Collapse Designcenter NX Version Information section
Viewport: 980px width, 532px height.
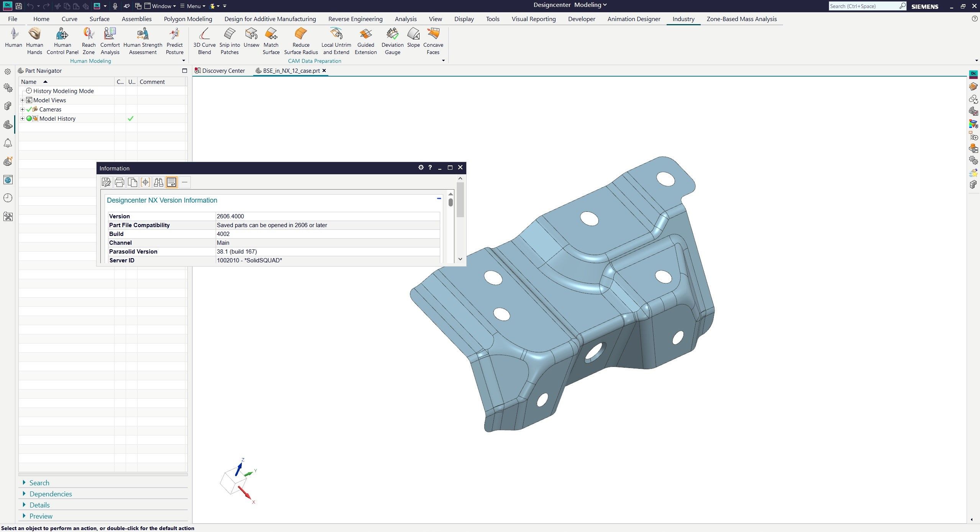[439, 198]
